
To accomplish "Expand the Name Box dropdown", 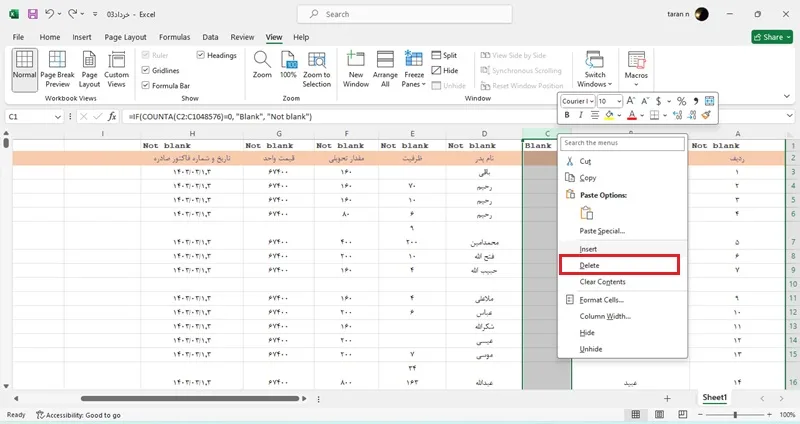I will (x=58, y=117).
